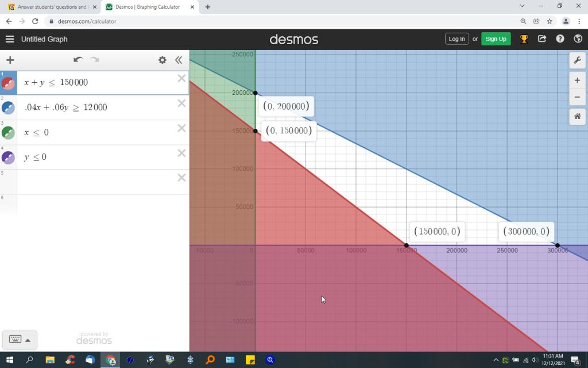588x368 pixels.
Task: Open the notification center
Action: coord(576,360)
